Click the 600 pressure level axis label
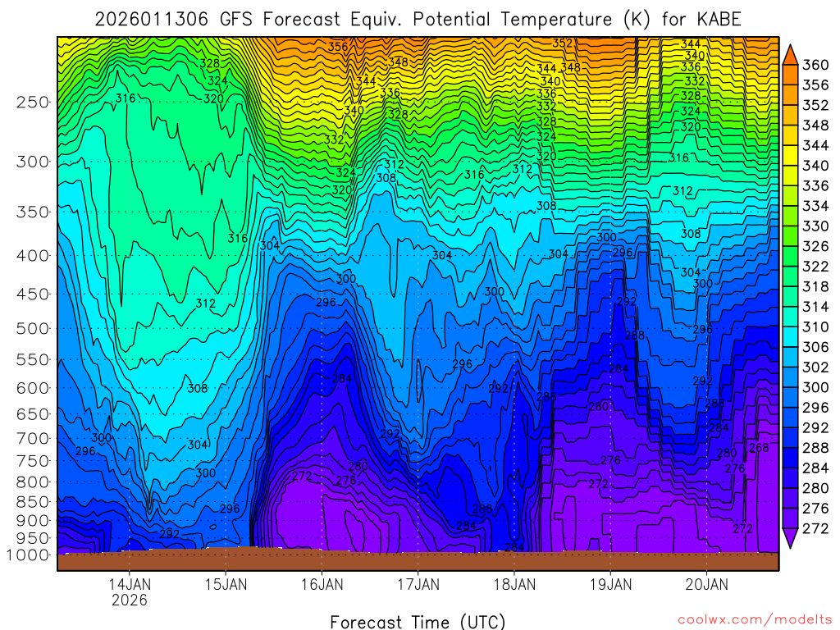The image size is (840, 630). (33, 388)
